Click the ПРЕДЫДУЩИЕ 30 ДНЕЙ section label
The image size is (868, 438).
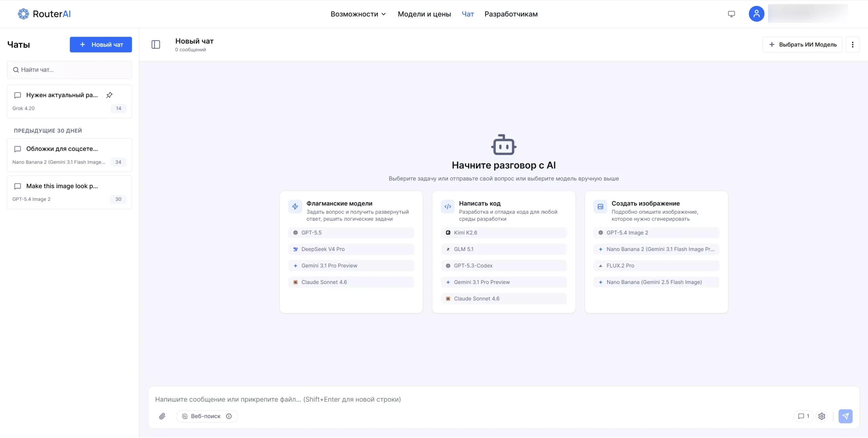(48, 131)
